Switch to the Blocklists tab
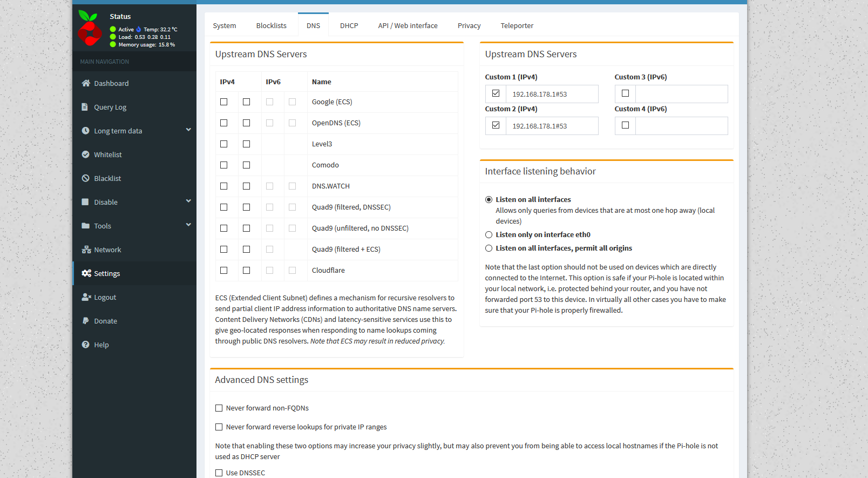868x478 pixels. point(272,25)
